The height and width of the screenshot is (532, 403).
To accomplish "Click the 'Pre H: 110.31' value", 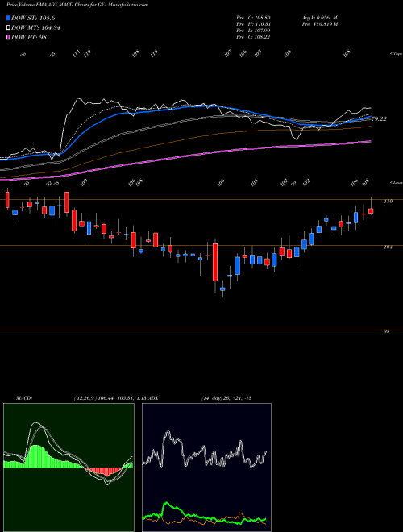I will 253,24.
